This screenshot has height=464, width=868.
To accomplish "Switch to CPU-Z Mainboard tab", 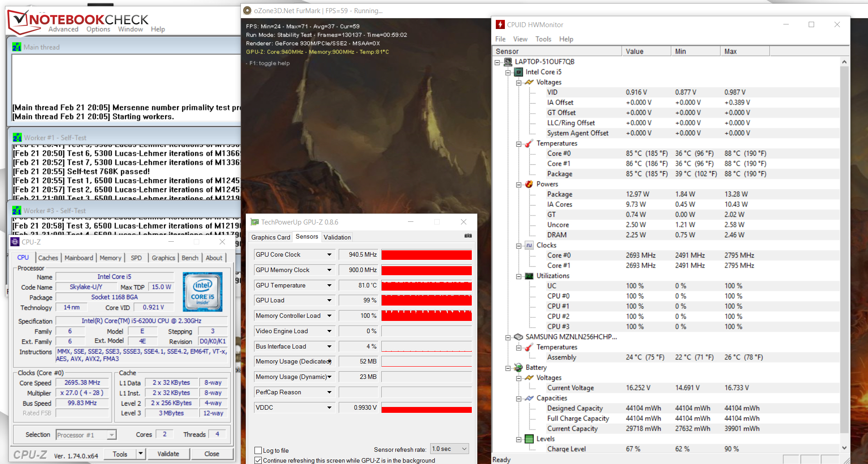I will click(79, 258).
